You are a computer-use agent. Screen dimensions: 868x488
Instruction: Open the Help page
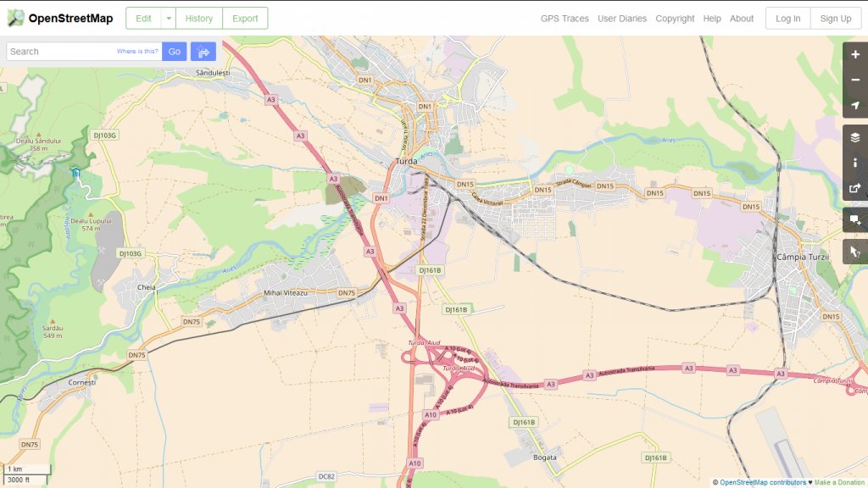[x=712, y=19]
